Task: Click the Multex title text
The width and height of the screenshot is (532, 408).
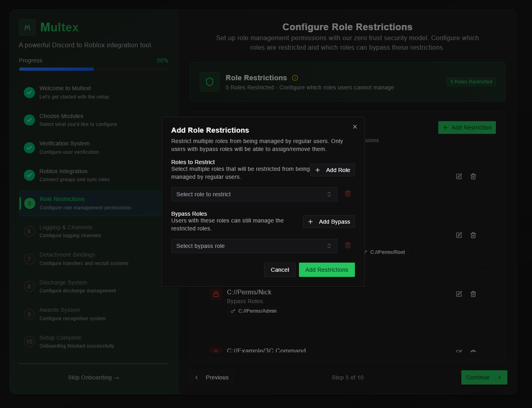Action: (60, 27)
